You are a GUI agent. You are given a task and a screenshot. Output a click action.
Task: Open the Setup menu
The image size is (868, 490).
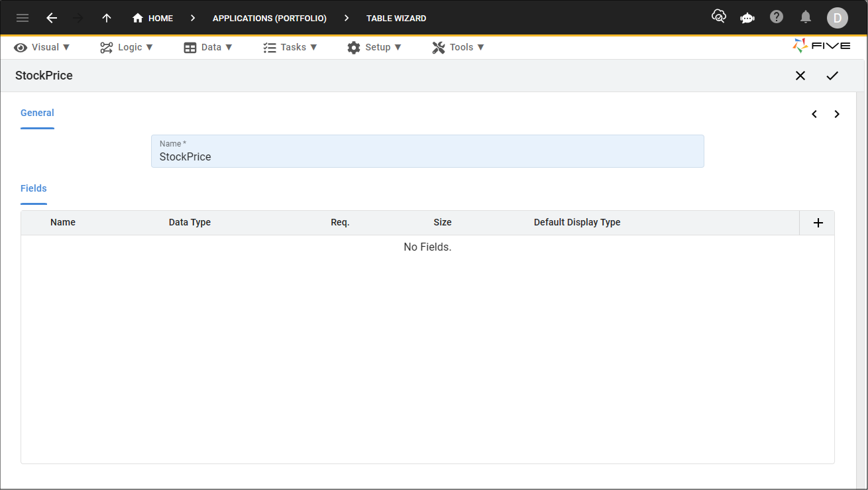click(374, 47)
